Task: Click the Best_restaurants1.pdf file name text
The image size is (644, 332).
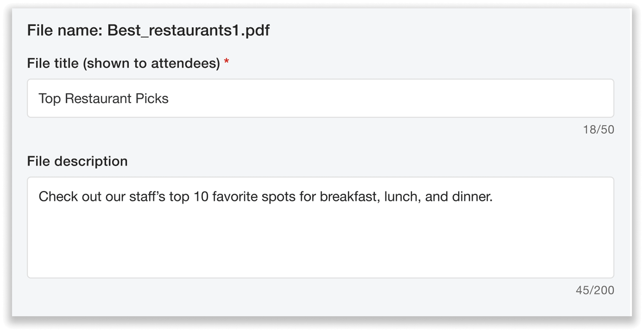Action: coord(188,30)
